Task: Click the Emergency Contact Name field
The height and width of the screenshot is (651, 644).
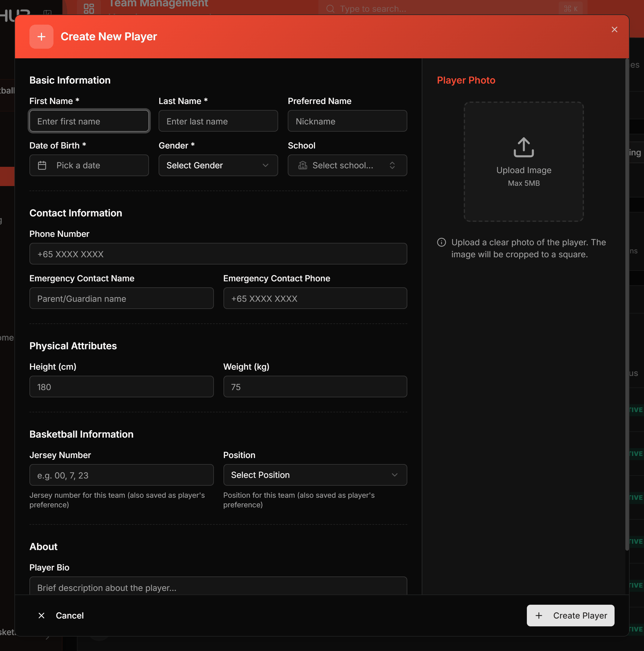Action: pyautogui.click(x=121, y=298)
